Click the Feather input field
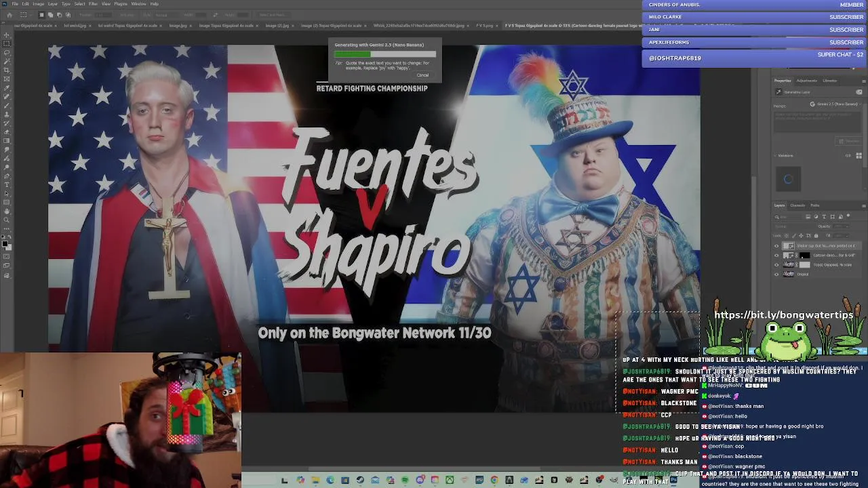Image resolution: width=868 pixels, height=488 pixels. pyautogui.click(x=103, y=15)
